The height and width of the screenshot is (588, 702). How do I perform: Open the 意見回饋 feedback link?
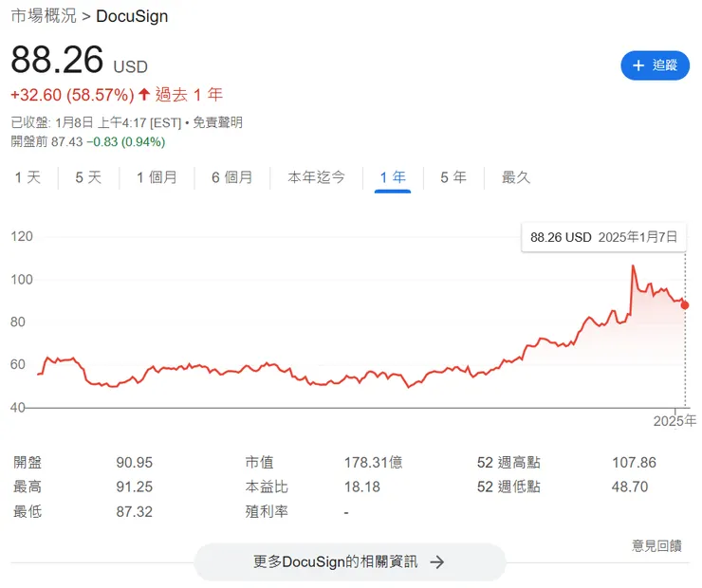656,545
